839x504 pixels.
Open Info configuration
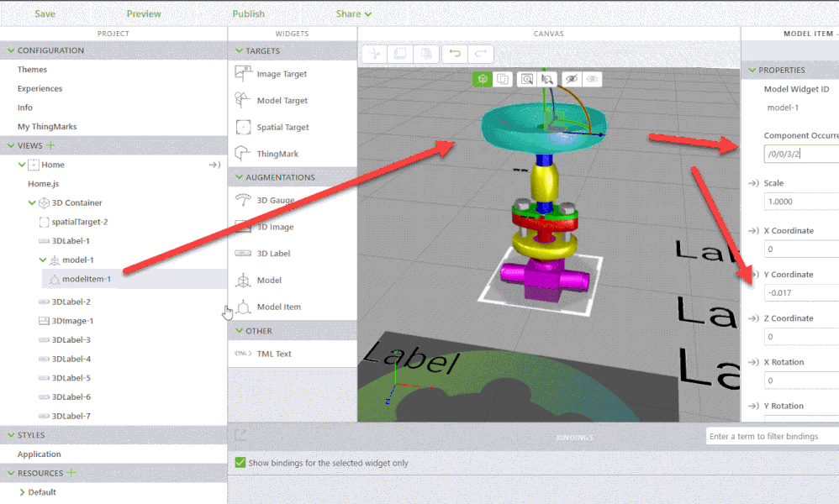tap(24, 108)
